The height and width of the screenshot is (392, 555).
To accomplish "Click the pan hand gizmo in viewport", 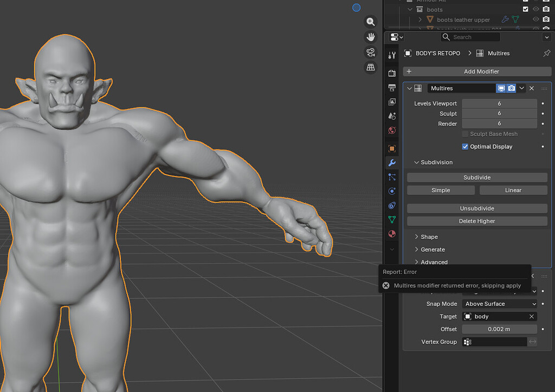I will [x=371, y=37].
